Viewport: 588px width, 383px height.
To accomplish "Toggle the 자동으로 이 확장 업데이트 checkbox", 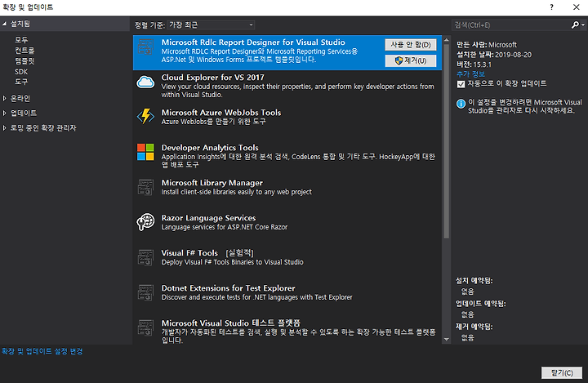I will [x=461, y=83].
